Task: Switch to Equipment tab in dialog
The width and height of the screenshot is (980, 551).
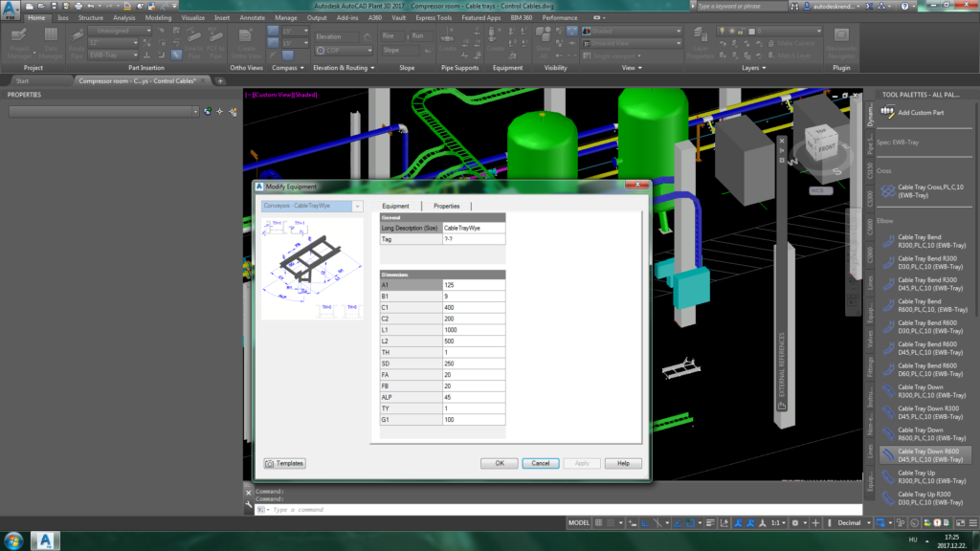Action: [x=395, y=206]
